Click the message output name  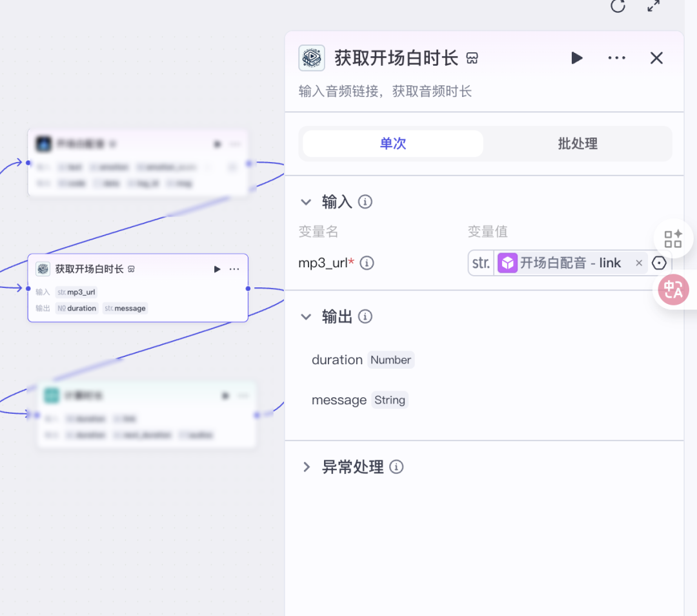click(x=339, y=400)
